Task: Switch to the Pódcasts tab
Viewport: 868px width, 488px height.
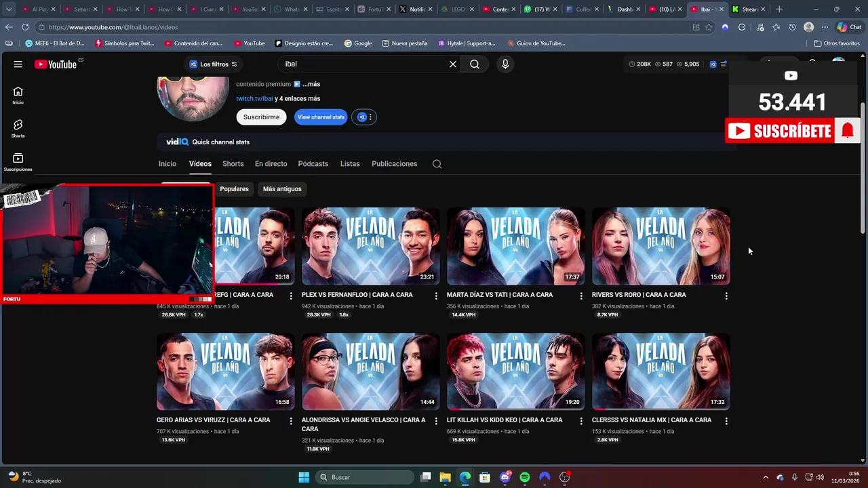Action: (x=313, y=164)
